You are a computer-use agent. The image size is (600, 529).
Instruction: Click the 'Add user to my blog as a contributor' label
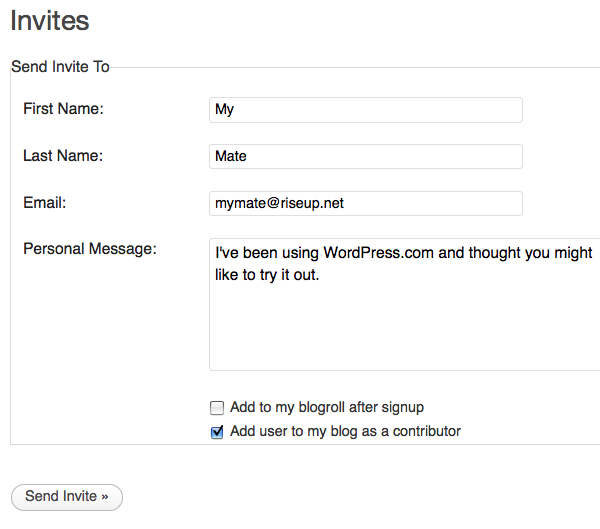click(x=345, y=432)
